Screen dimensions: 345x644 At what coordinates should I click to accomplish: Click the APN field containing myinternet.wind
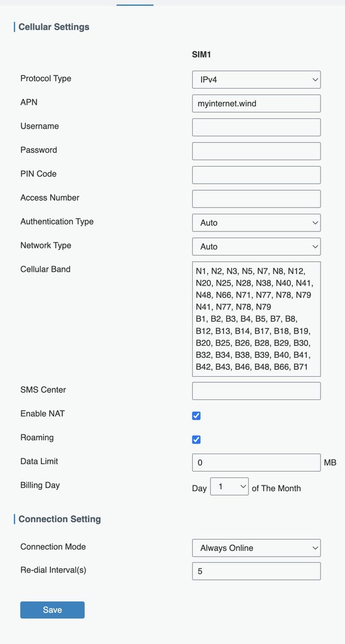(256, 104)
